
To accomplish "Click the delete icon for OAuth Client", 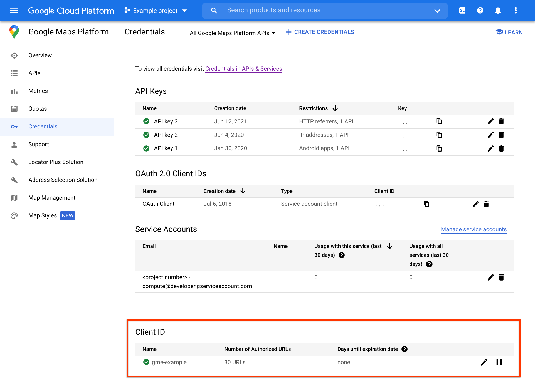I will click(x=487, y=204).
